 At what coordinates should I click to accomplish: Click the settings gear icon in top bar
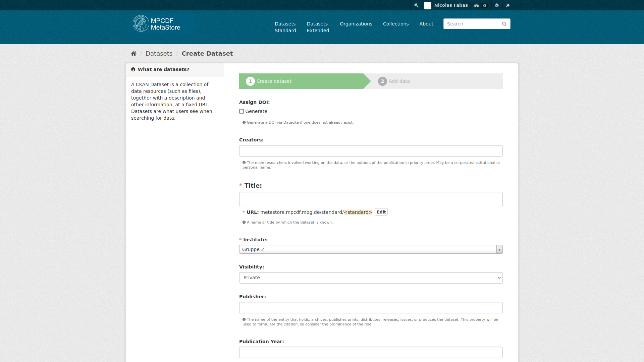497,5
